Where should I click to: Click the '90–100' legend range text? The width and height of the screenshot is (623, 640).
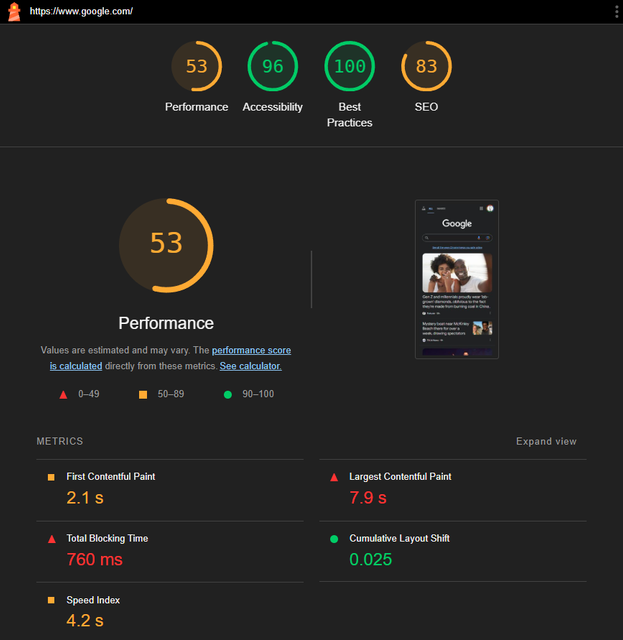click(258, 394)
